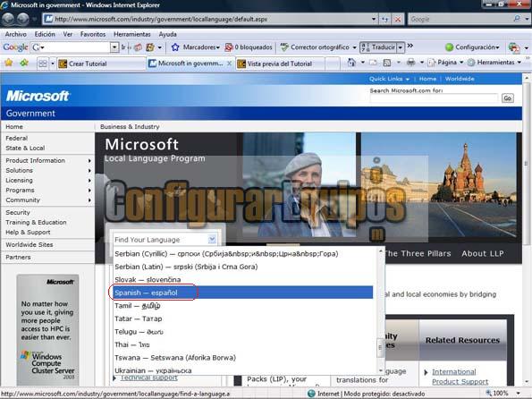Image resolution: width=532 pixels, height=399 pixels.
Task: Open Marcadores bookmarks star button
Action: (x=195, y=47)
